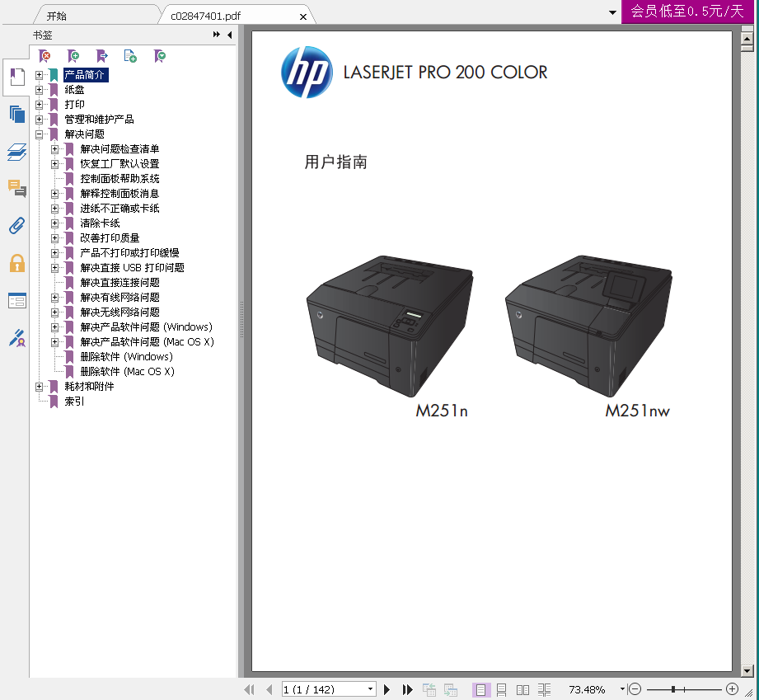Collapse the bookmarks panel arrow
This screenshot has height=700, width=759.
tap(229, 35)
